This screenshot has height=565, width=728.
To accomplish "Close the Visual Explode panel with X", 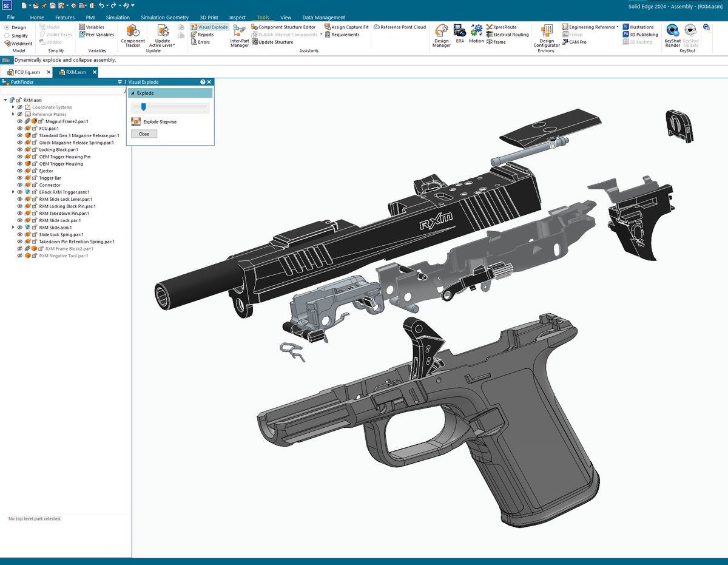I will pyautogui.click(x=209, y=81).
